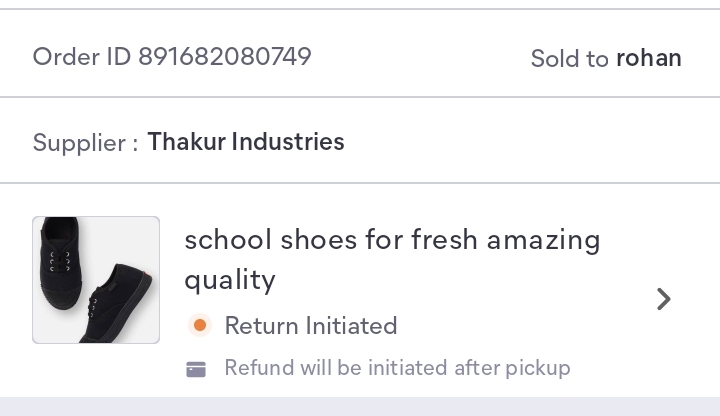Open the "school shoes for fresh amazing" title
This screenshot has height=416, width=720.
click(x=392, y=240)
